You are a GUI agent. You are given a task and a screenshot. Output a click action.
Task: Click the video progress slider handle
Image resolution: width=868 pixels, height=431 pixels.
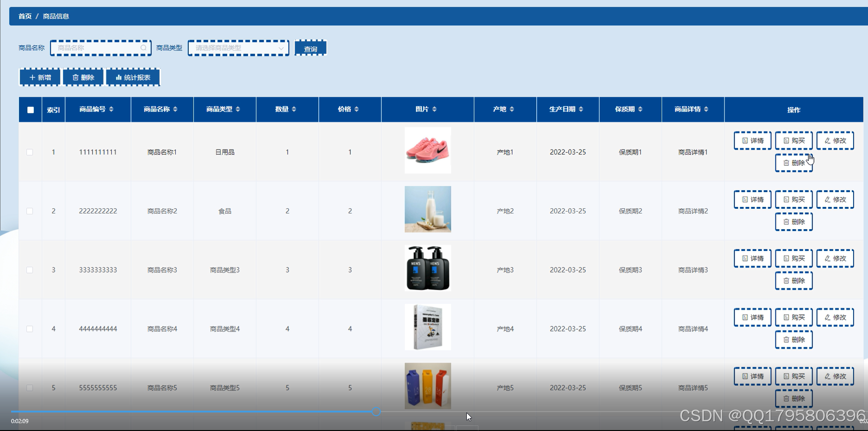point(376,412)
